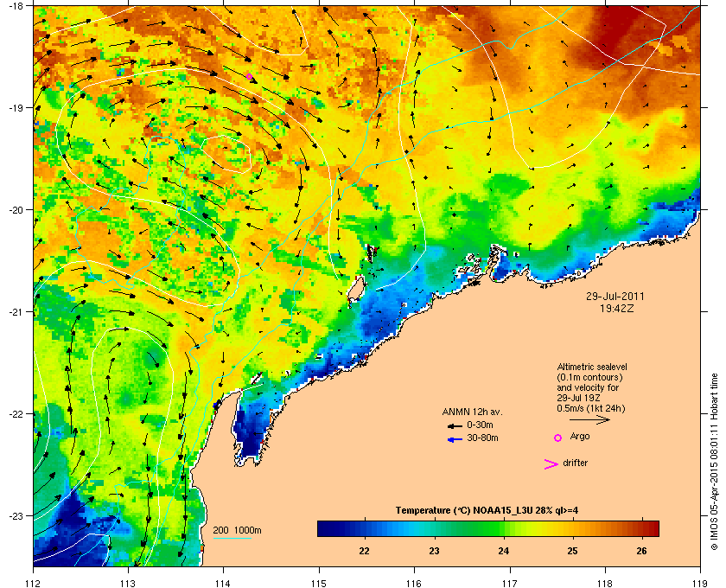Click the Argo float marker on the map

click(249, 77)
